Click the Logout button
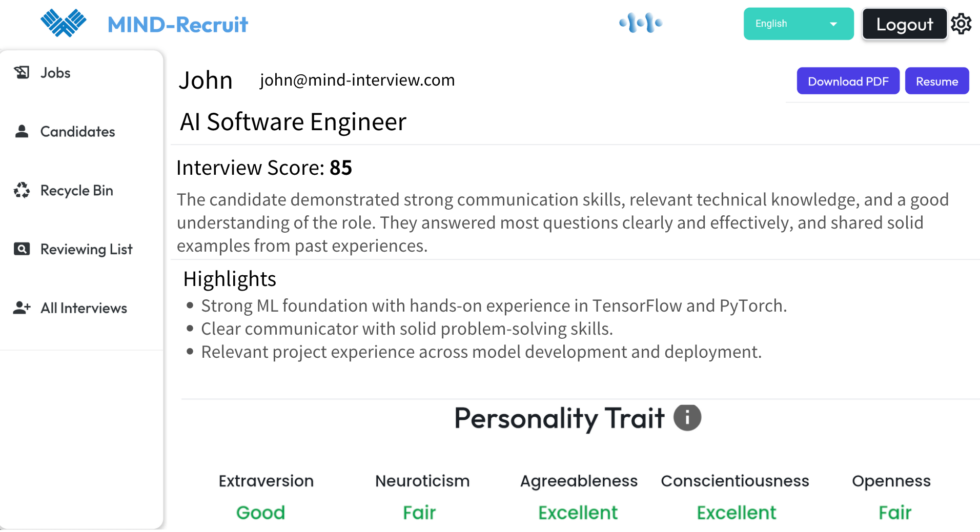980x532 pixels. (x=904, y=24)
